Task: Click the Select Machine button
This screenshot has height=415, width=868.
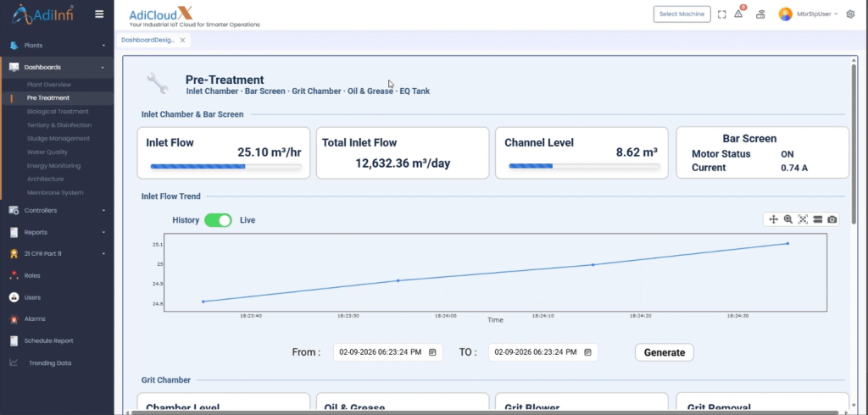Action: 682,14
